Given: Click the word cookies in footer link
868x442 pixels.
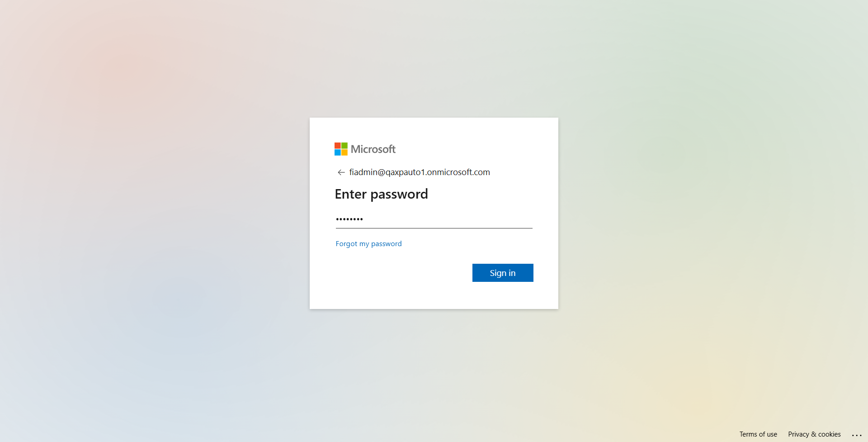Looking at the screenshot, I should pyautogui.click(x=830, y=434).
